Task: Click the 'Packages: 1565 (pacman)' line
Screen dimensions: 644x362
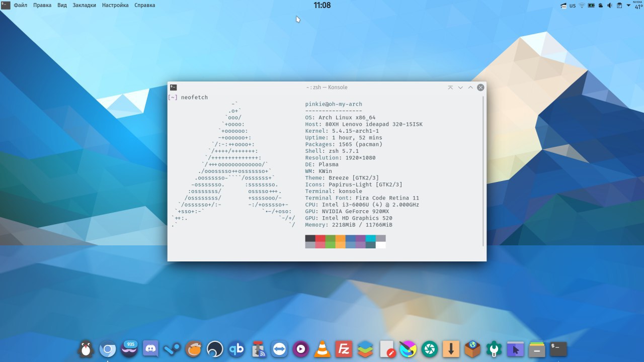Action: coord(344,144)
